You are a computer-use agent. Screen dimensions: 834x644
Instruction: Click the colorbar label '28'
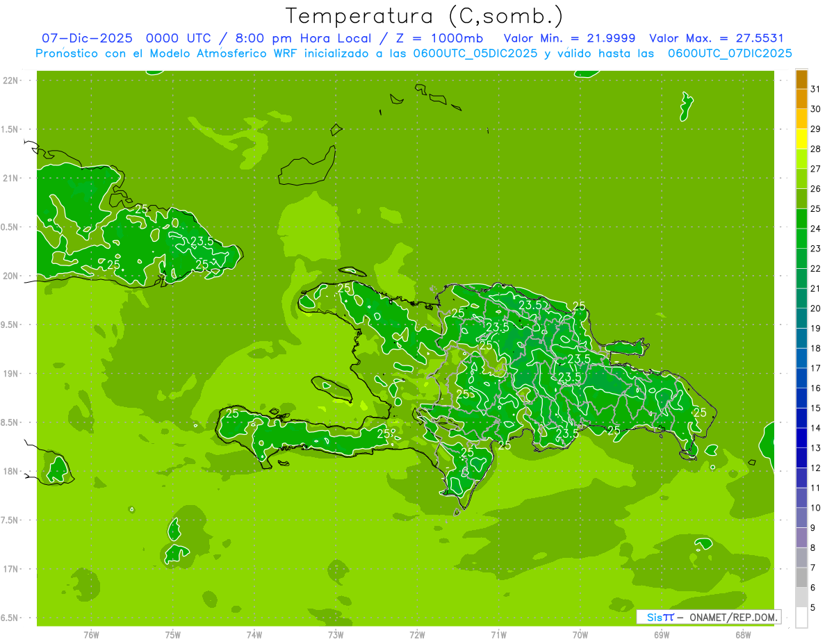pos(816,149)
